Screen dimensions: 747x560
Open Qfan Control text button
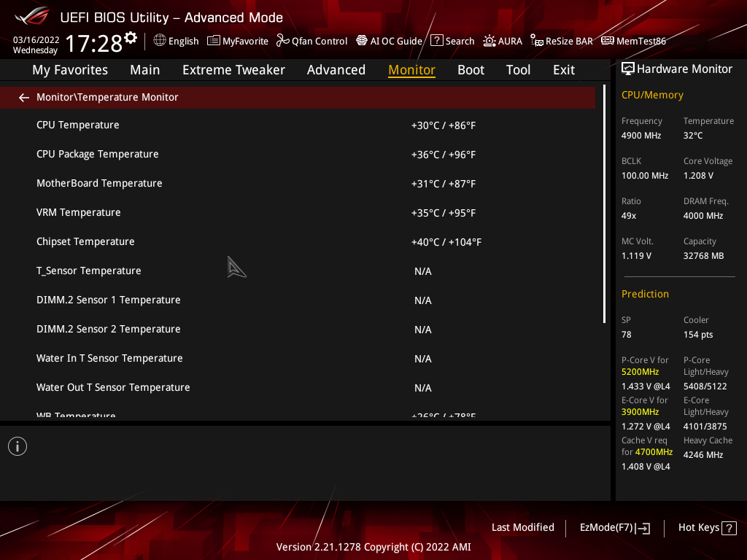[x=320, y=41]
